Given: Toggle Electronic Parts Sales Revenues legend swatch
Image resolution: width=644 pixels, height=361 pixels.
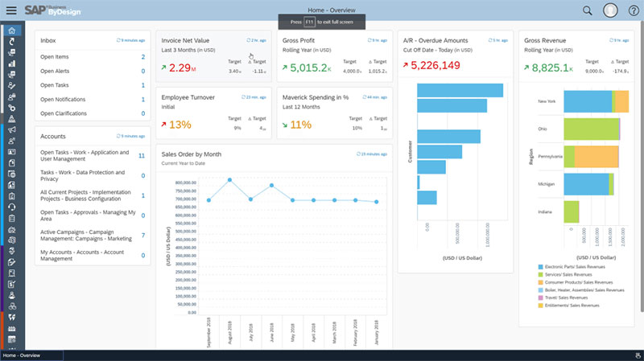Looking at the screenshot, I should coord(540,267).
